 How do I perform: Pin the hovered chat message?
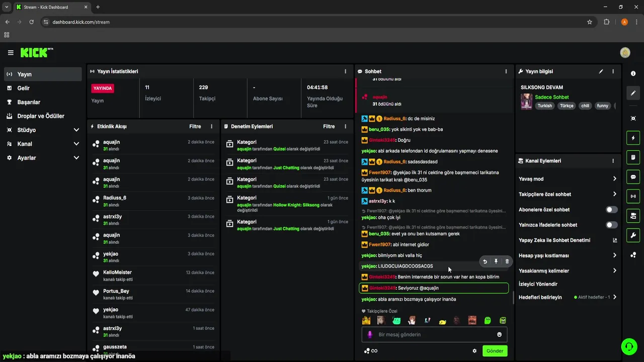[496, 261]
